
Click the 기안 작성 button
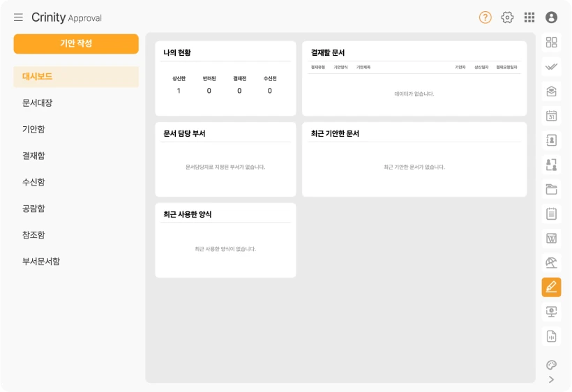[76, 44]
